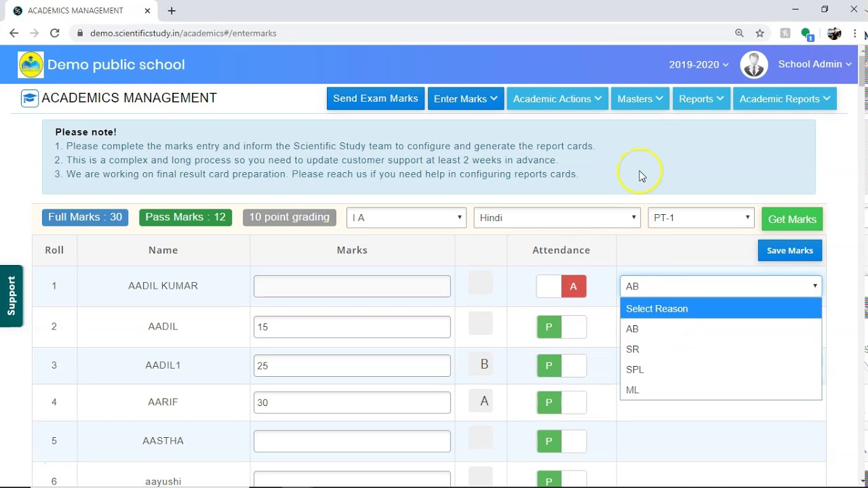
Task: Click marks field containing 15
Action: [352, 327]
